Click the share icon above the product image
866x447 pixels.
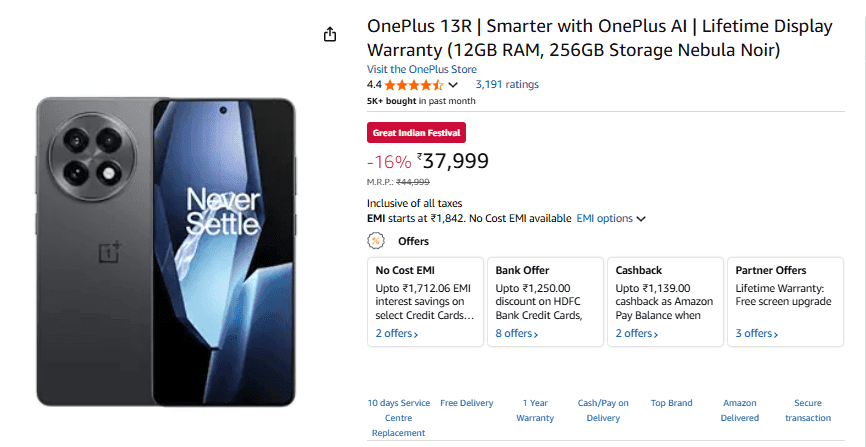tap(330, 35)
